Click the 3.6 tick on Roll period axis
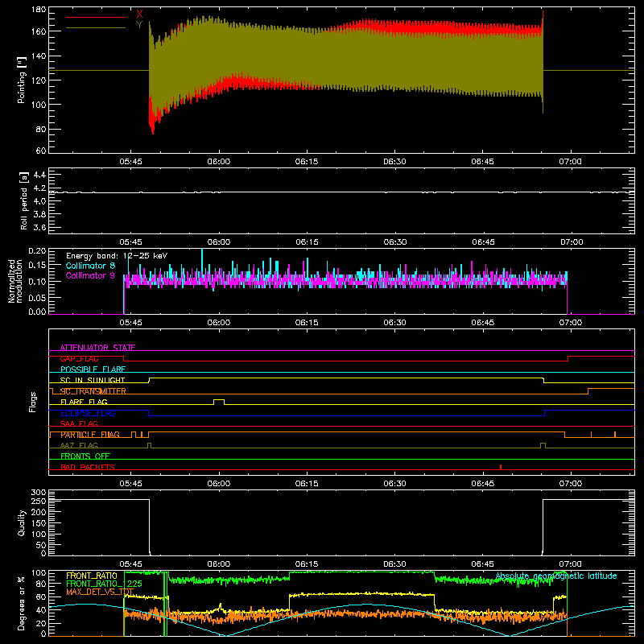The image size is (644, 644). coord(39,227)
